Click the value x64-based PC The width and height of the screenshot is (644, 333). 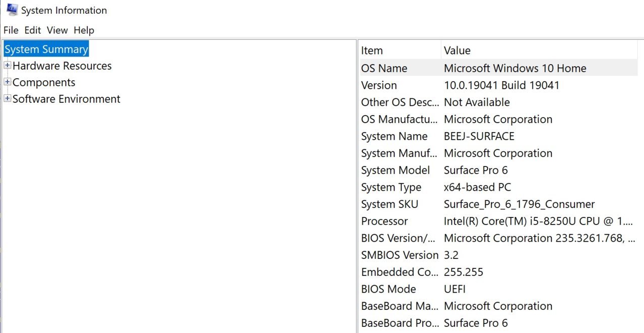click(477, 188)
